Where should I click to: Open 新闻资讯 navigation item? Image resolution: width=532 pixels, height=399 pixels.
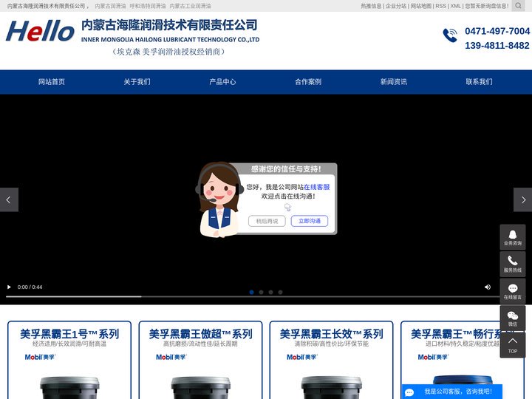[x=394, y=82]
